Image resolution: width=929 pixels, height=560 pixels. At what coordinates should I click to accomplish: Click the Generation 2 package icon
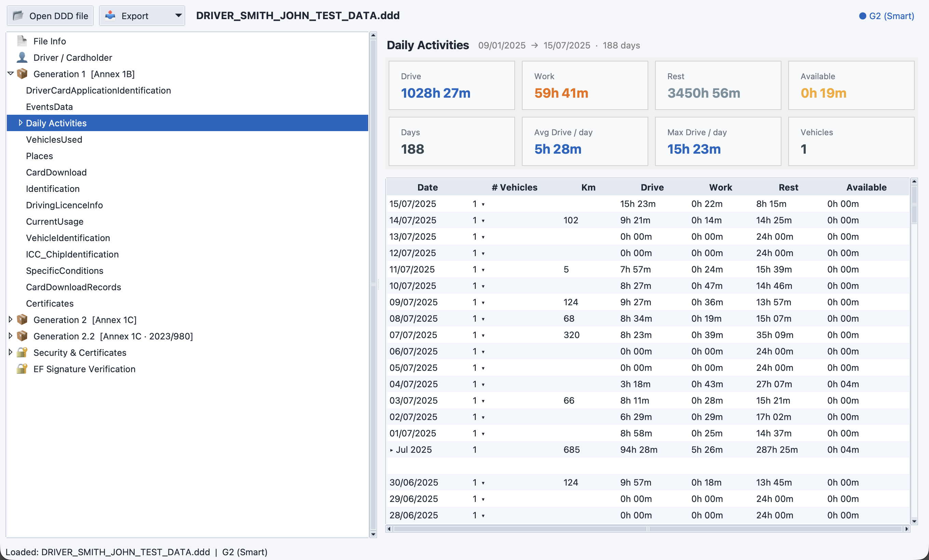coord(22,320)
